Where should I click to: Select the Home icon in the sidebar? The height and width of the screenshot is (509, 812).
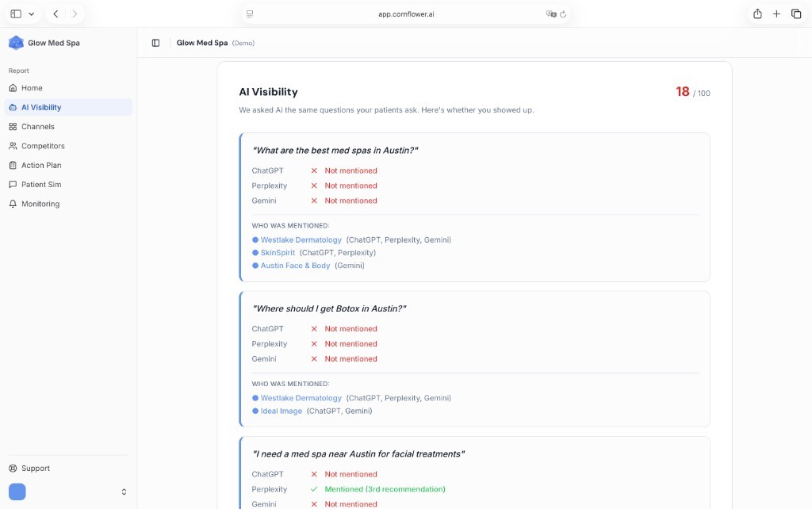(x=15, y=88)
